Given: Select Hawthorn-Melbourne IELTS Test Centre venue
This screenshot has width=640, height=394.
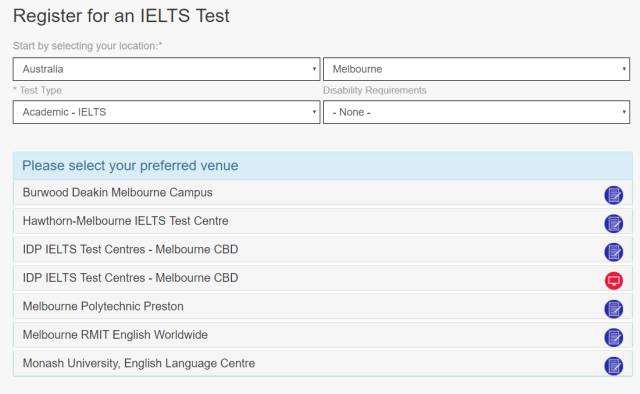Looking at the screenshot, I should (322, 221).
